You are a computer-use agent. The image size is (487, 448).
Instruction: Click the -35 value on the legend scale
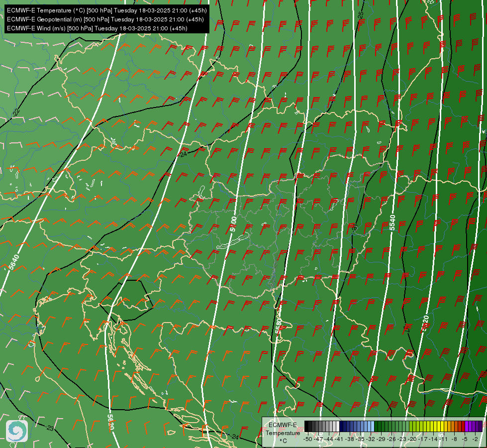(x=360, y=440)
